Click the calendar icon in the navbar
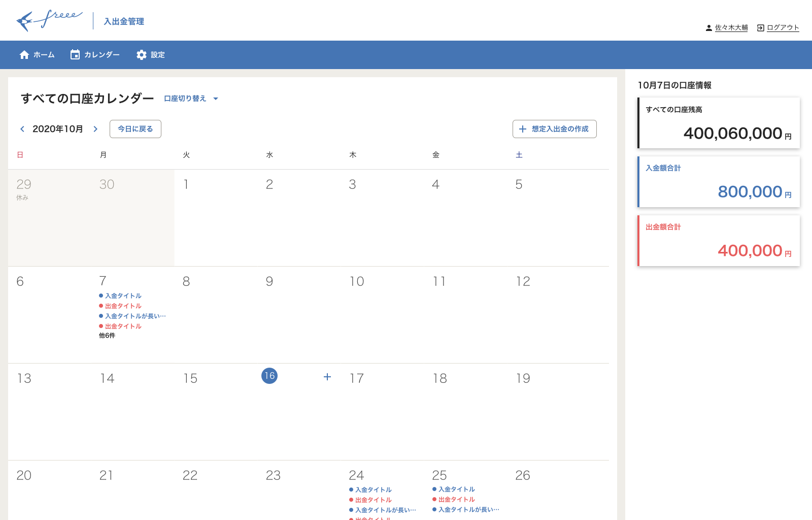 (x=75, y=55)
